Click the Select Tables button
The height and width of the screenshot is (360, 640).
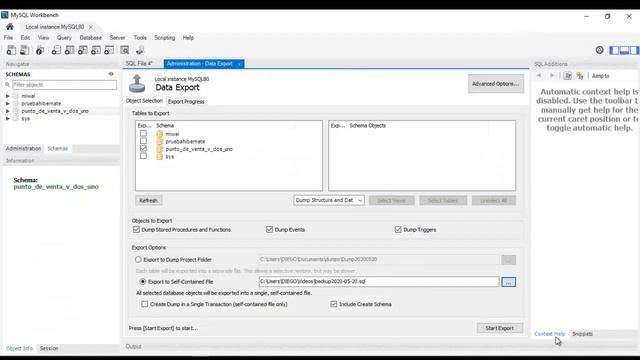click(x=443, y=200)
